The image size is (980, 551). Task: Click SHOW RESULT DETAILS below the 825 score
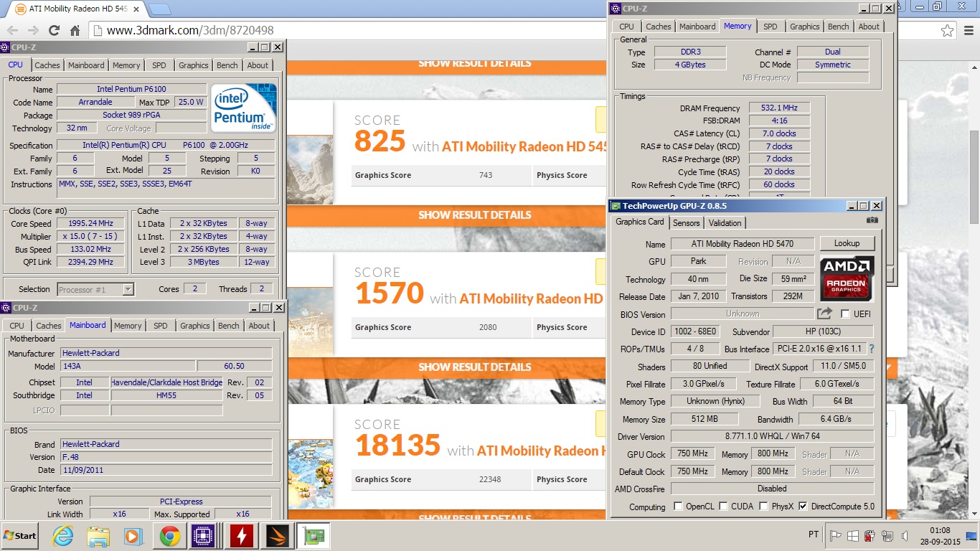[475, 215]
